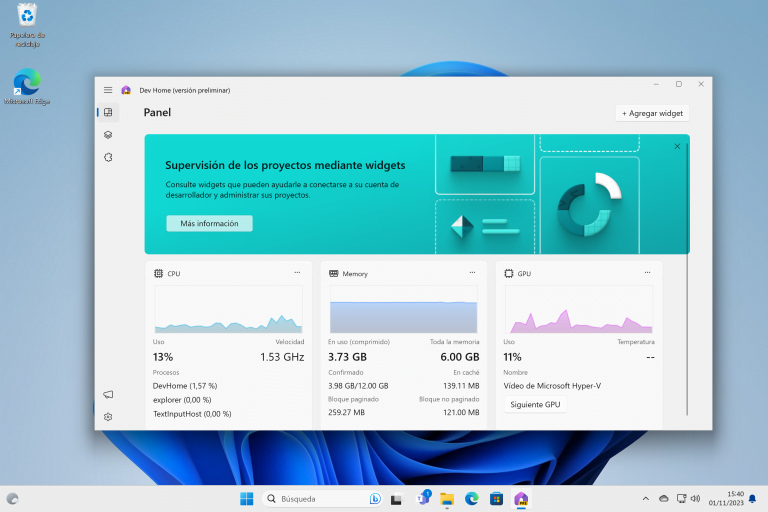
Task: Open the Windows Start menu
Action: pyautogui.click(x=247, y=499)
